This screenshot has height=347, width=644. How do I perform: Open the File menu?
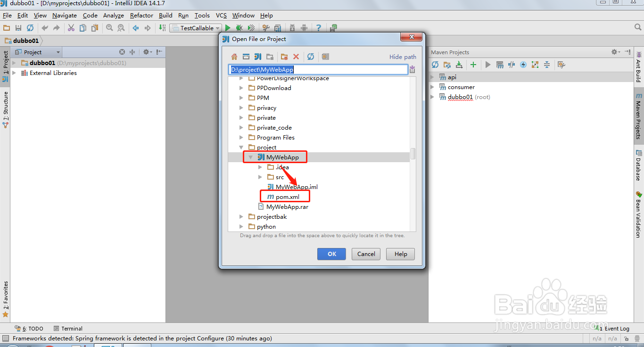point(7,16)
